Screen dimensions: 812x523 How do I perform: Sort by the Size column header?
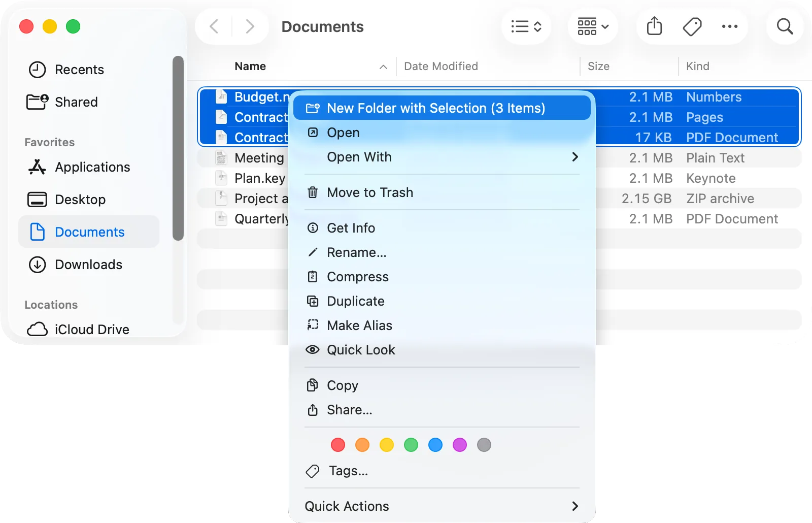629,67
